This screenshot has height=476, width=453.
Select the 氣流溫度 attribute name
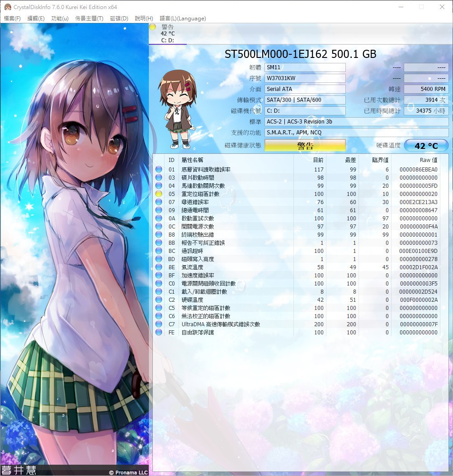pos(192,267)
